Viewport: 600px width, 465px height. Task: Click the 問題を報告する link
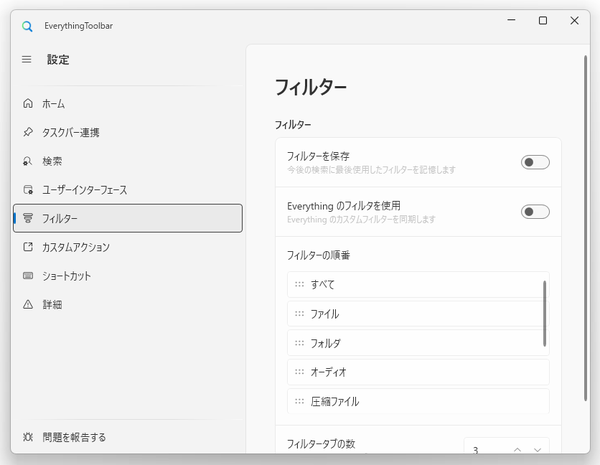coord(128,437)
